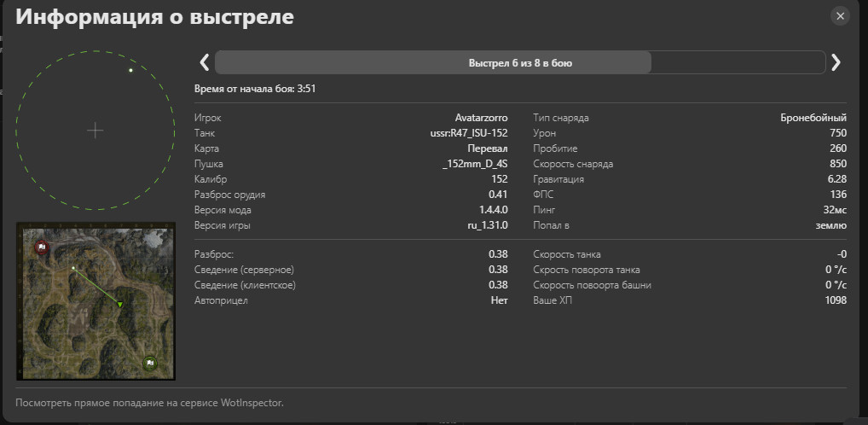
Task: Select the tank name ussr:R47_ISU-152
Action: point(469,133)
